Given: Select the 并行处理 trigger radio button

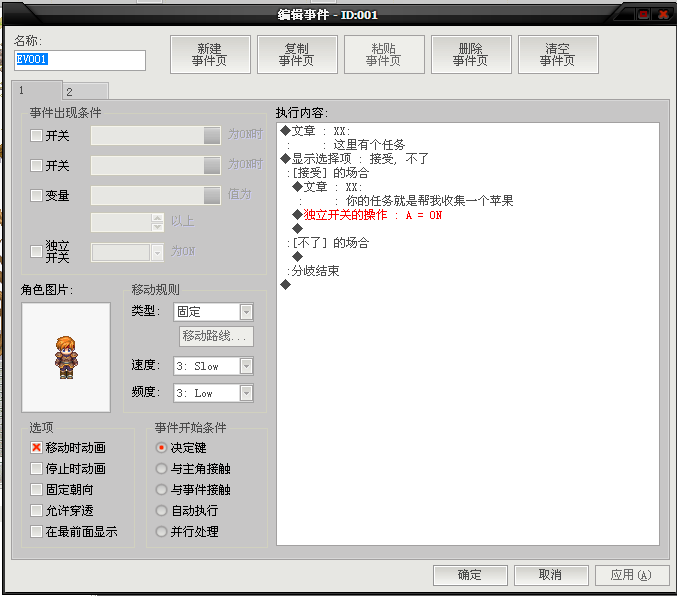Looking at the screenshot, I should click(161, 531).
